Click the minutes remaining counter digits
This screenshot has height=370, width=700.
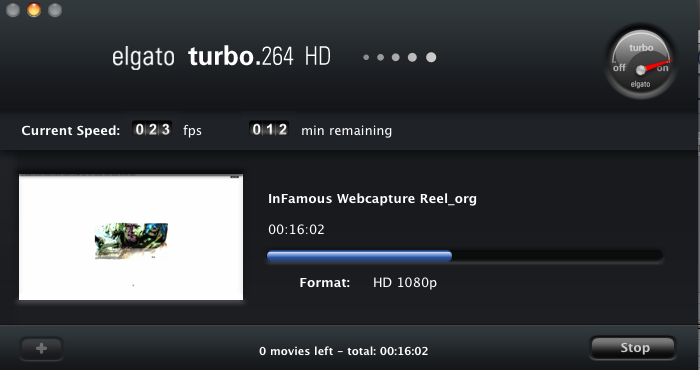click(x=269, y=129)
